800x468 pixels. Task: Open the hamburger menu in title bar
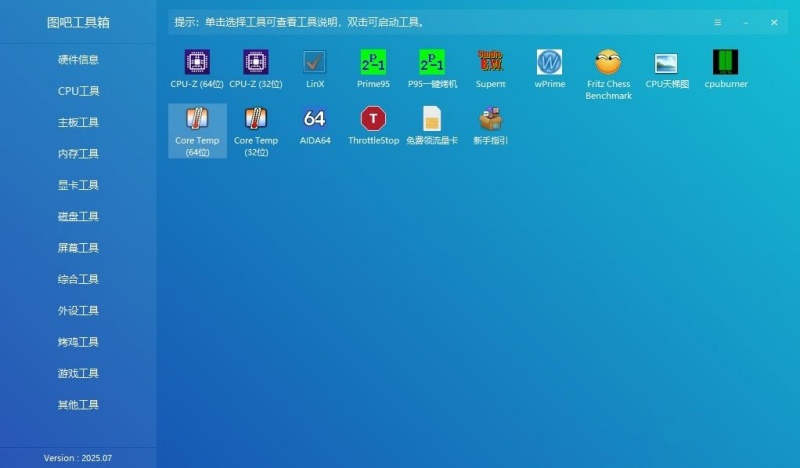717,22
